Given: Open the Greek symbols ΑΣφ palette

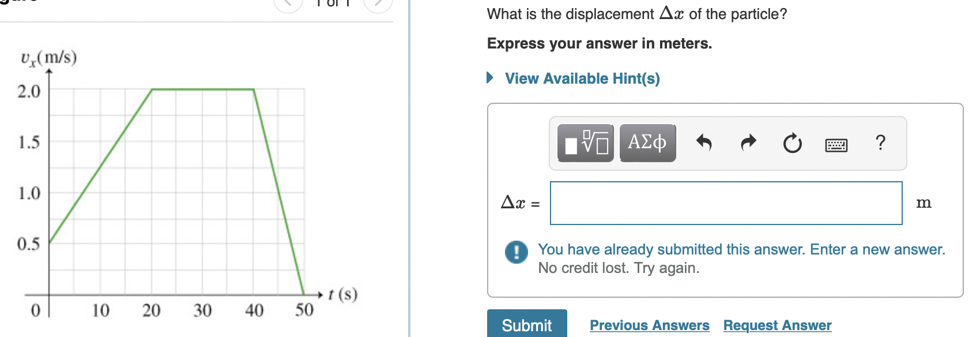Looking at the screenshot, I should tap(647, 143).
